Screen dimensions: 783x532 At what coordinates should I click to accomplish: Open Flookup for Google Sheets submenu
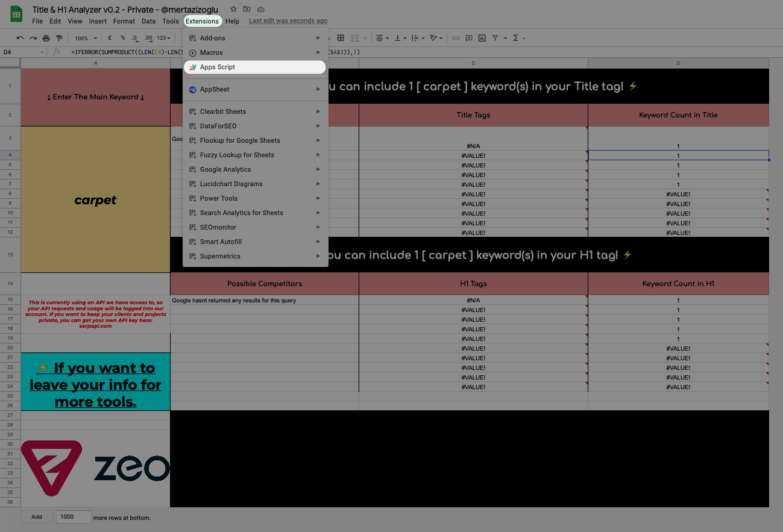click(x=256, y=140)
